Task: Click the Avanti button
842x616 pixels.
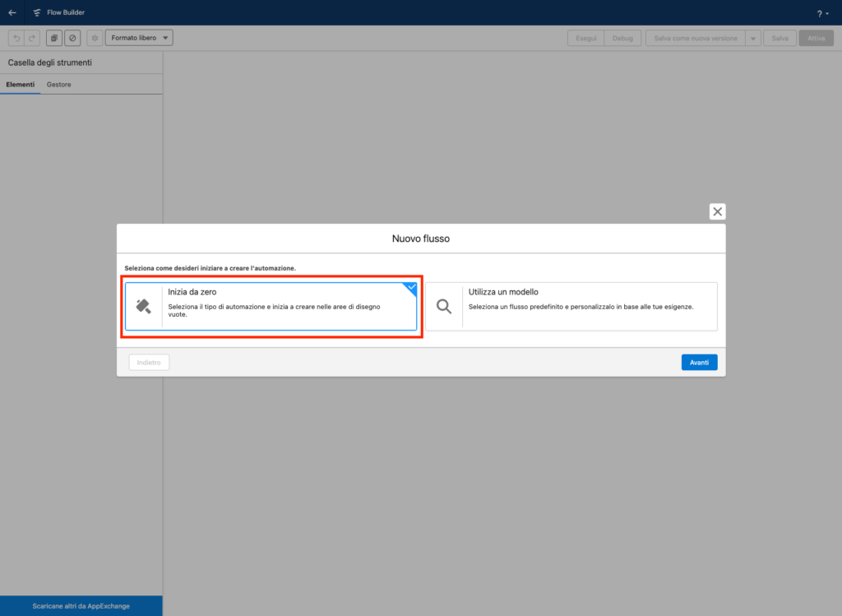Action: pyautogui.click(x=699, y=362)
